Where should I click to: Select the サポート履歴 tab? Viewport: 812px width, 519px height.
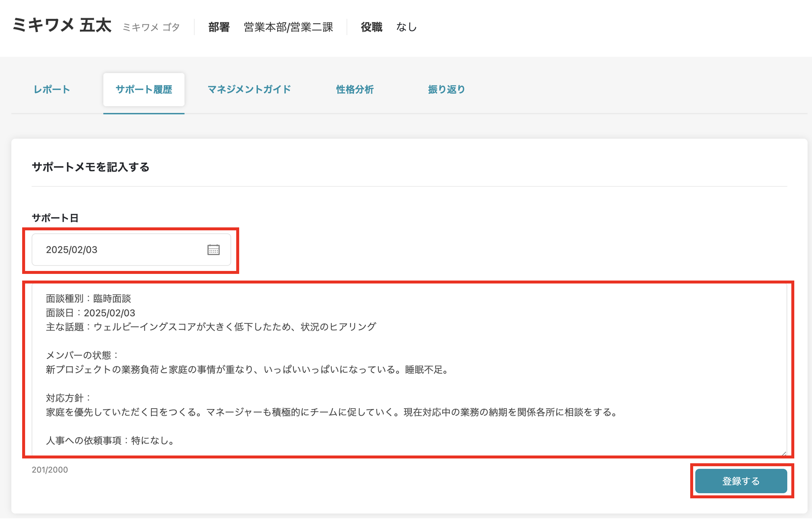[x=144, y=90]
